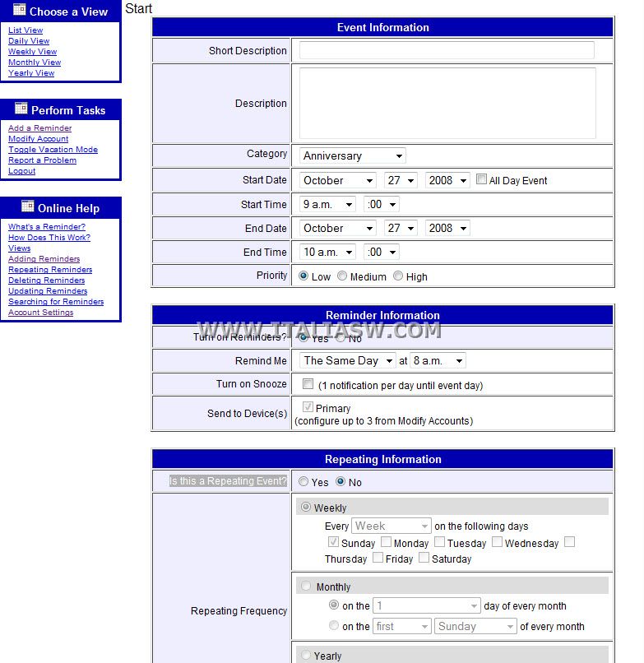Open the End Date month dropdown

(x=337, y=229)
